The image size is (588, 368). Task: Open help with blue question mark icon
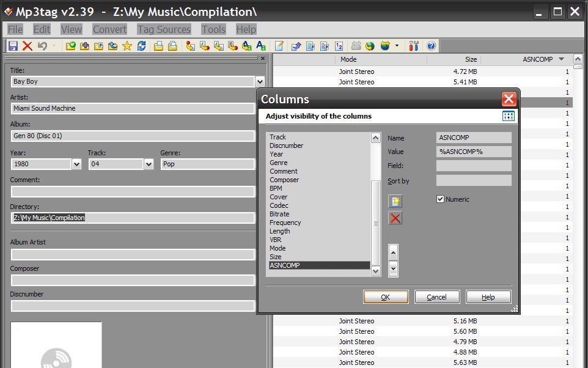click(x=432, y=46)
